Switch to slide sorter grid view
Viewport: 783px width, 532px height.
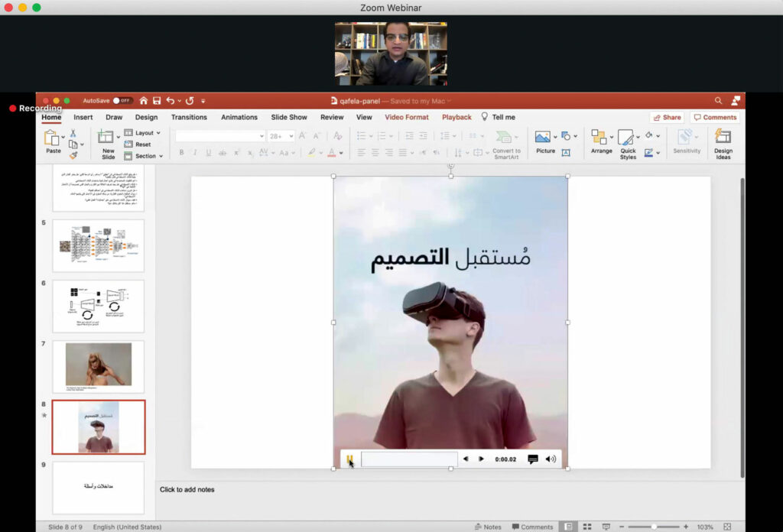(x=586, y=527)
